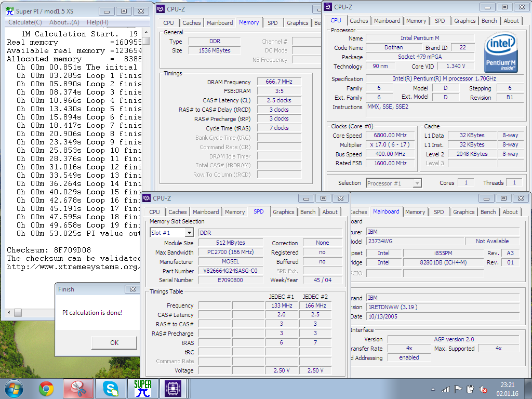Show hidden tray icons arrow
Viewport: 532px width, 399px height.
(x=433, y=389)
